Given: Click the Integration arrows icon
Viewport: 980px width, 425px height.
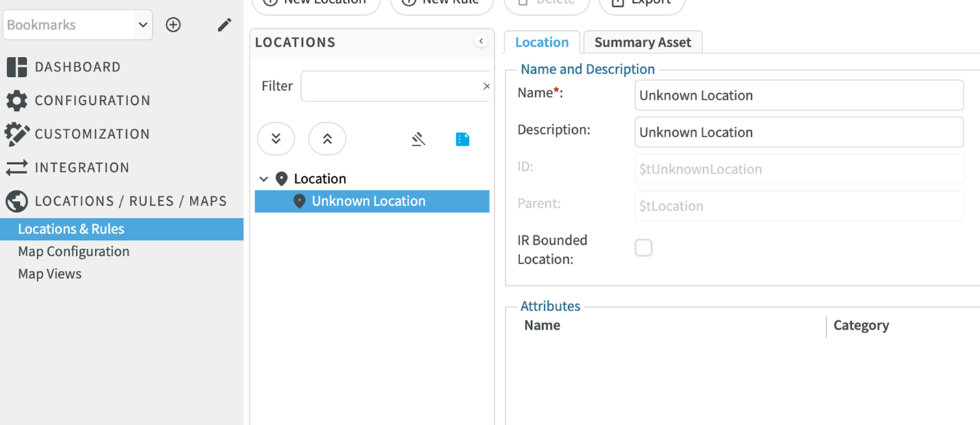Looking at the screenshot, I should tap(16, 168).
